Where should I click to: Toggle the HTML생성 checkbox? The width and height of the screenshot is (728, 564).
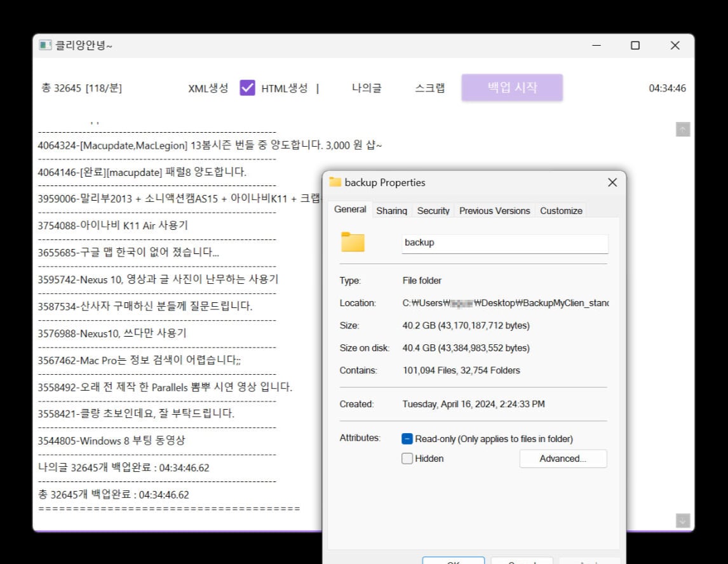click(248, 88)
